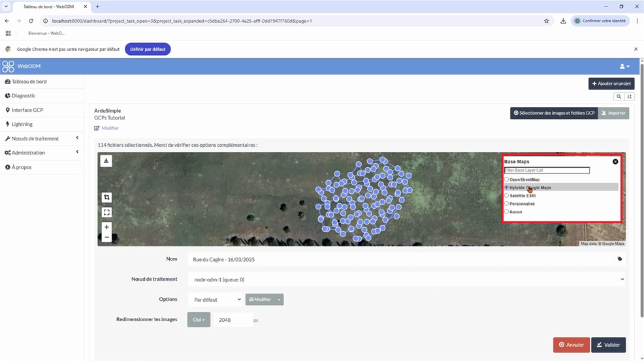Toggle the Oui resize images button

(x=199, y=320)
